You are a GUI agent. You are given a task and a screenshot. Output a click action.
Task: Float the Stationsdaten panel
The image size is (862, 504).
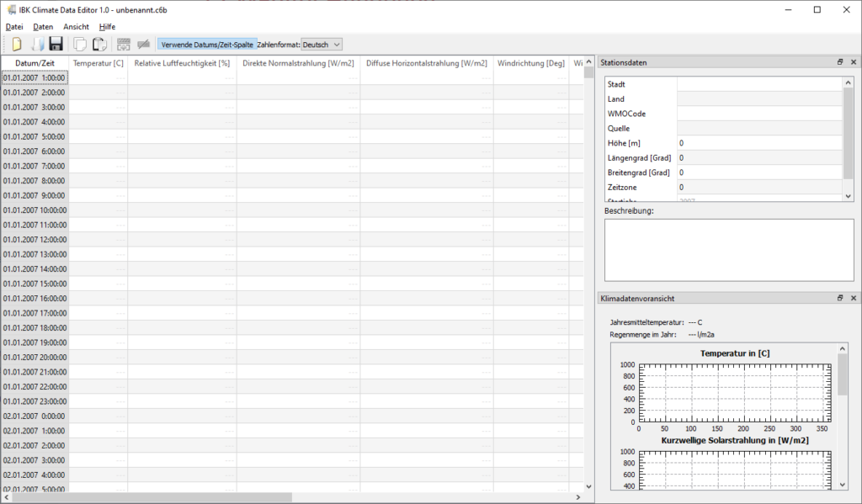pyautogui.click(x=840, y=62)
